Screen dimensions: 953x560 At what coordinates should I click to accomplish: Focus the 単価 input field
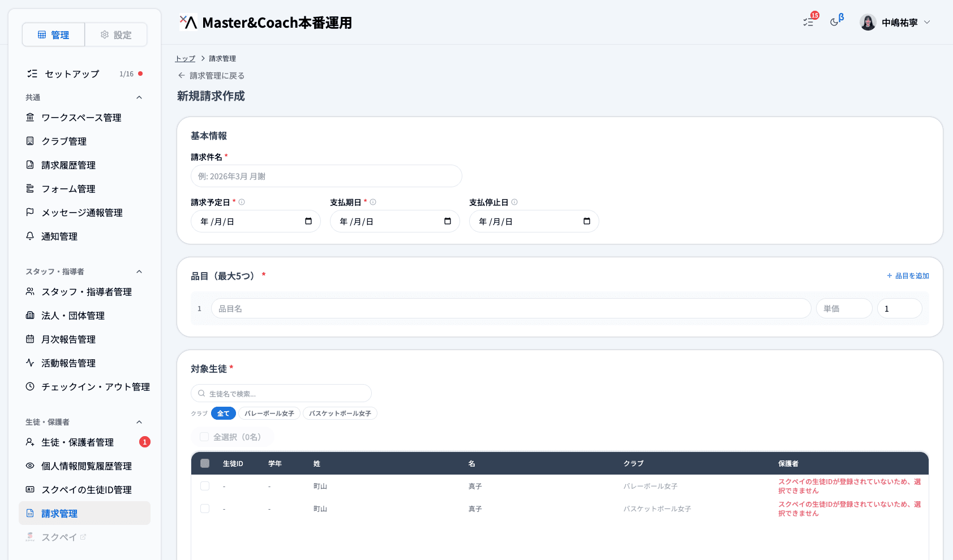point(844,308)
